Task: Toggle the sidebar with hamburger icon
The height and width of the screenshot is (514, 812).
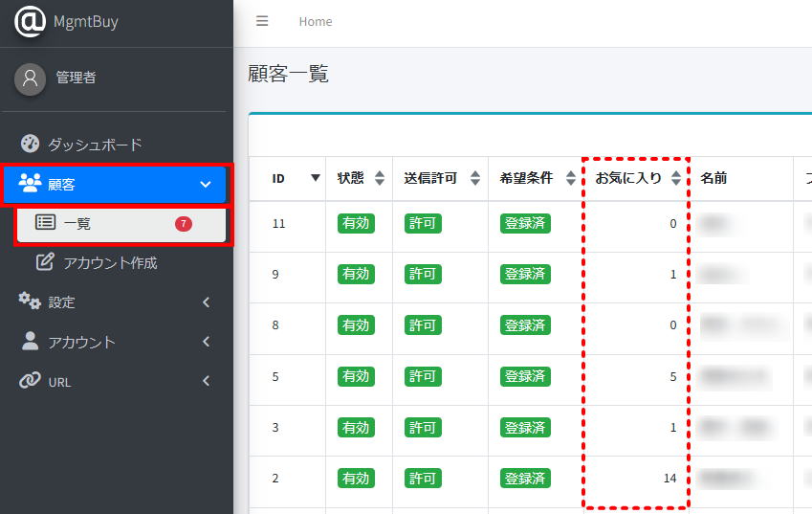Action: click(x=262, y=21)
